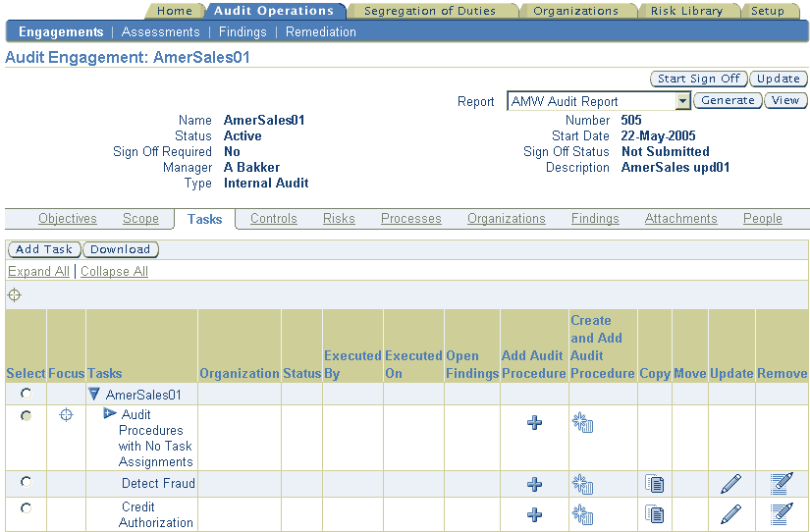Switch to the Scope subtab

pyautogui.click(x=140, y=219)
